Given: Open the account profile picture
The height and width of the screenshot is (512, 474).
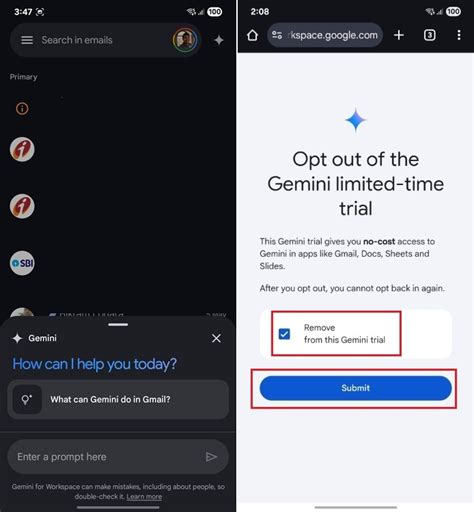Looking at the screenshot, I should [x=185, y=40].
